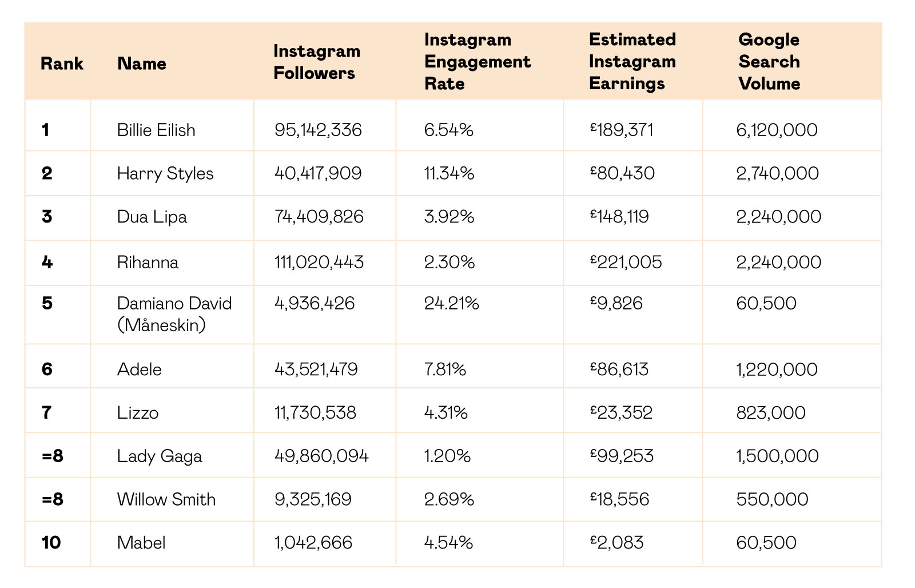Click the 24.21% engagement rate cell
Viewport: 915px width, 588px height.
pos(452,303)
